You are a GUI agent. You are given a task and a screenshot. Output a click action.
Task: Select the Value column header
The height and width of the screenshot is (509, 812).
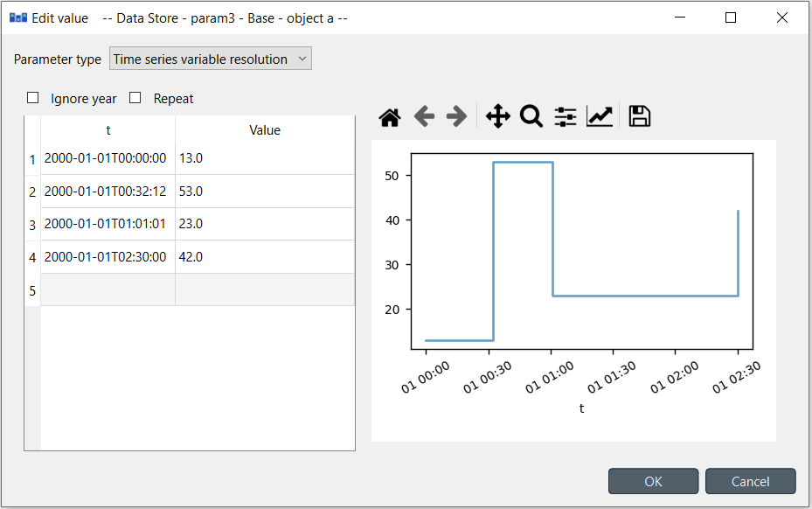(x=265, y=129)
